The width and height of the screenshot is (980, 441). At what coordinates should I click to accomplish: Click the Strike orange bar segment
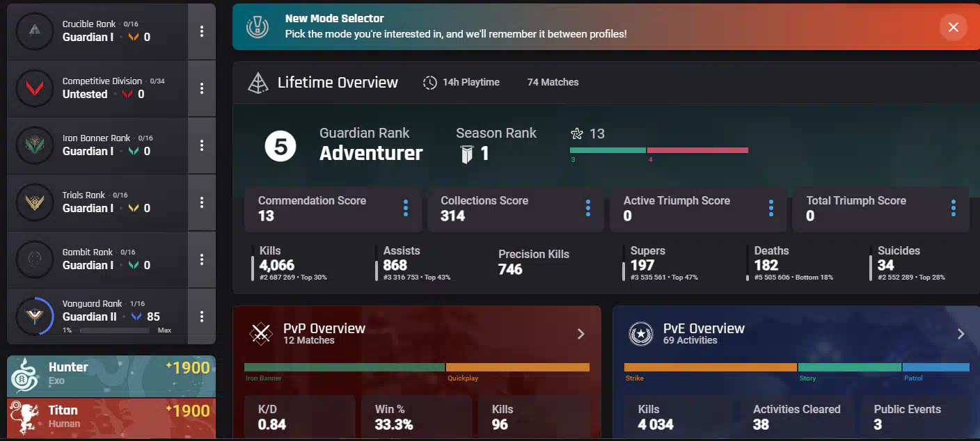pyautogui.click(x=711, y=367)
